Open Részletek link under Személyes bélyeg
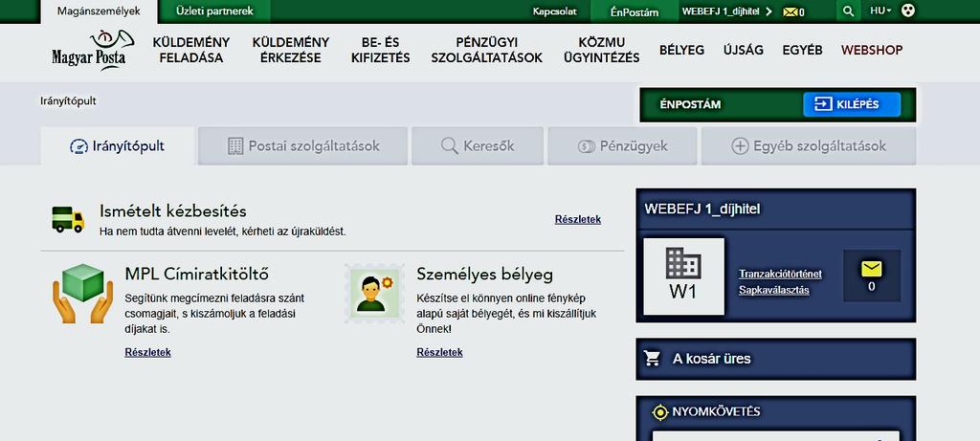 (x=439, y=352)
